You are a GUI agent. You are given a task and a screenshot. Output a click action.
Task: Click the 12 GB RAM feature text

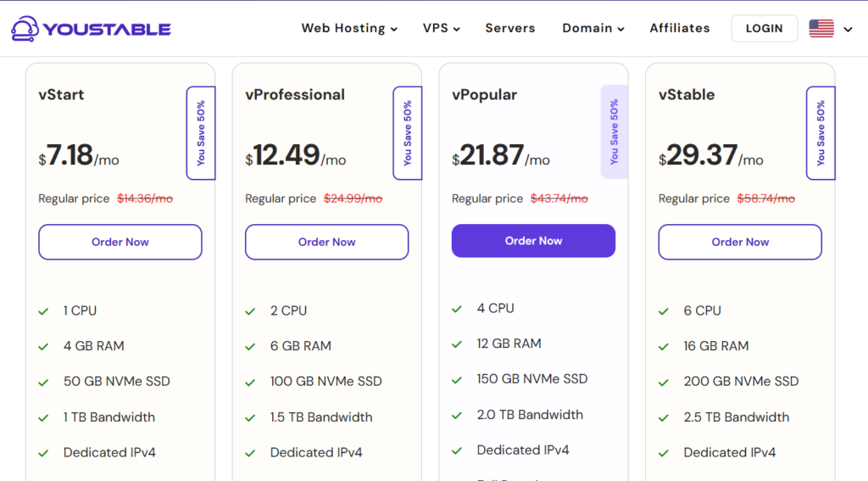tap(509, 344)
